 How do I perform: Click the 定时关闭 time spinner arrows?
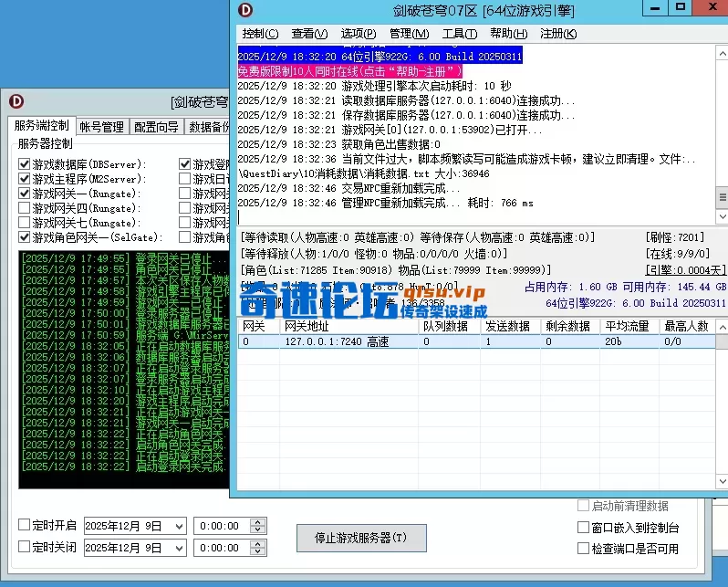tap(257, 548)
